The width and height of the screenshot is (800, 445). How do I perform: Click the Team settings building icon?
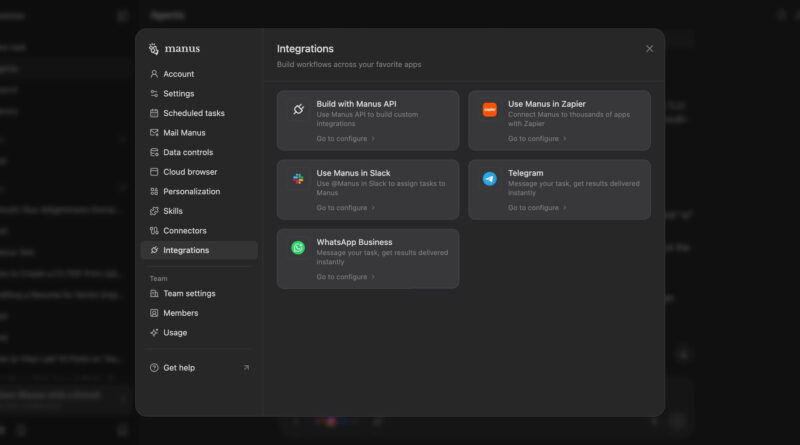(x=154, y=293)
